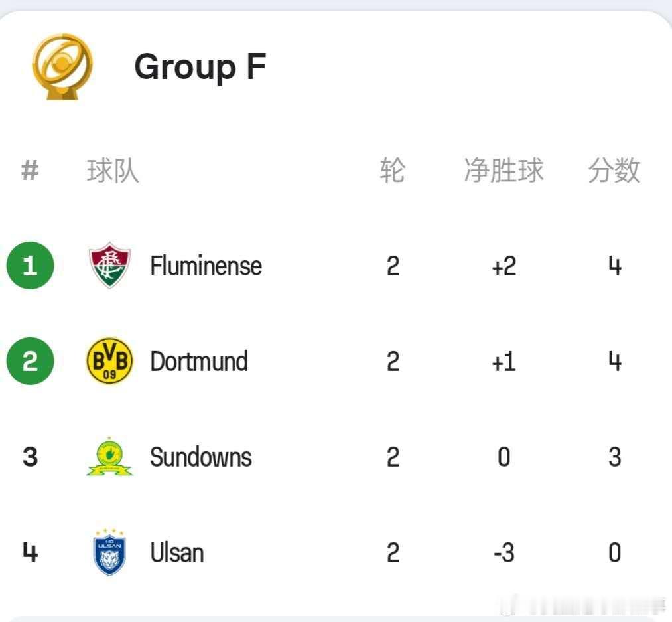Image resolution: width=672 pixels, height=622 pixels.
Task: Sort by the 净胜球 column header
Action: tap(504, 171)
